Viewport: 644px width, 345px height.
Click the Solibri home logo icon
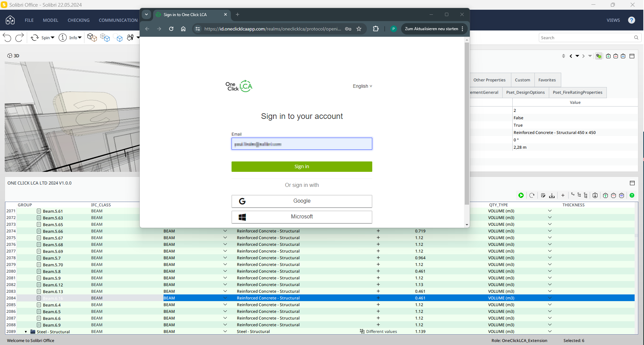pos(10,20)
